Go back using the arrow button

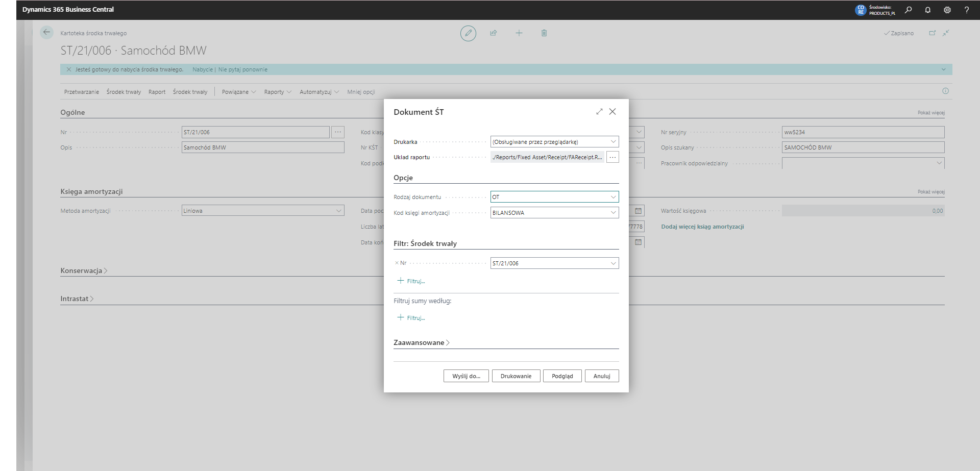click(x=46, y=33)
